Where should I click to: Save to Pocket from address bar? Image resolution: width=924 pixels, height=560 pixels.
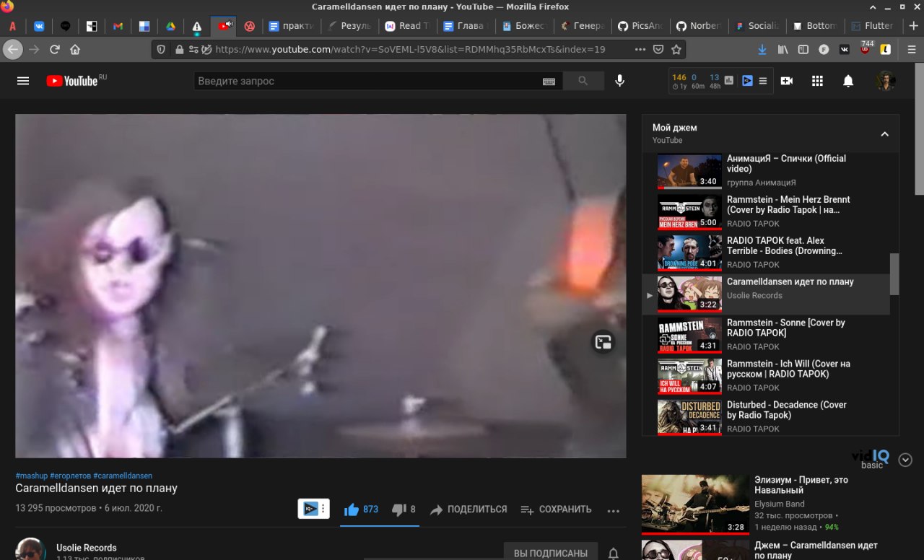click(x=658, y=50)
